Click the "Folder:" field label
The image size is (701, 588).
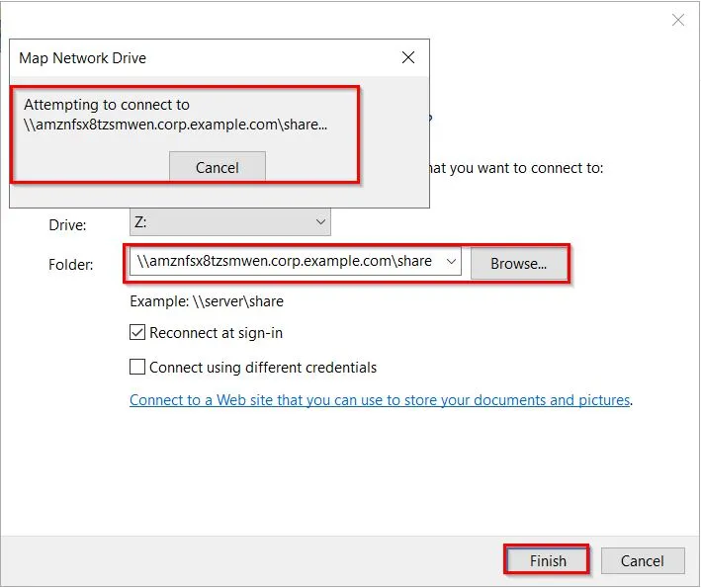71,265
